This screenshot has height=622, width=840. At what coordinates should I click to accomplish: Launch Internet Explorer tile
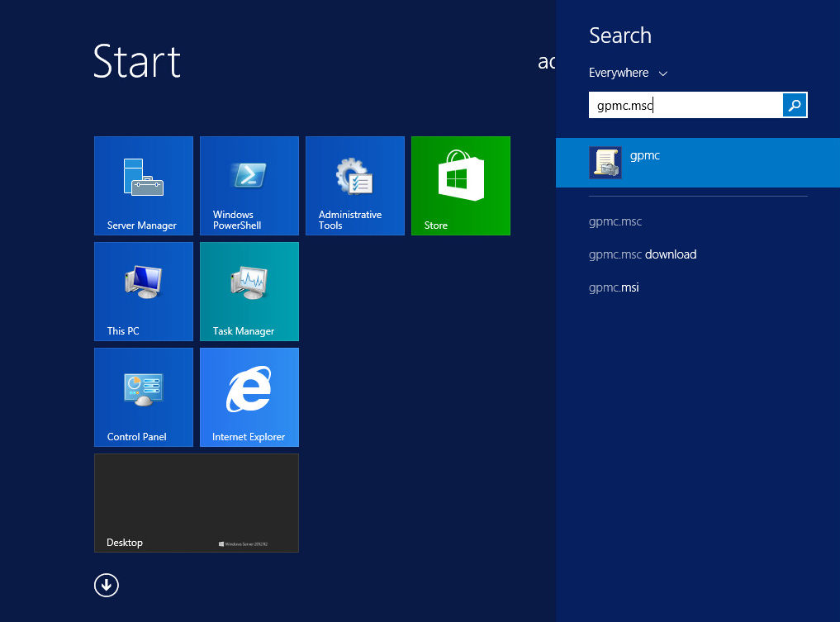pyautogui.click(x=249, y=397)
